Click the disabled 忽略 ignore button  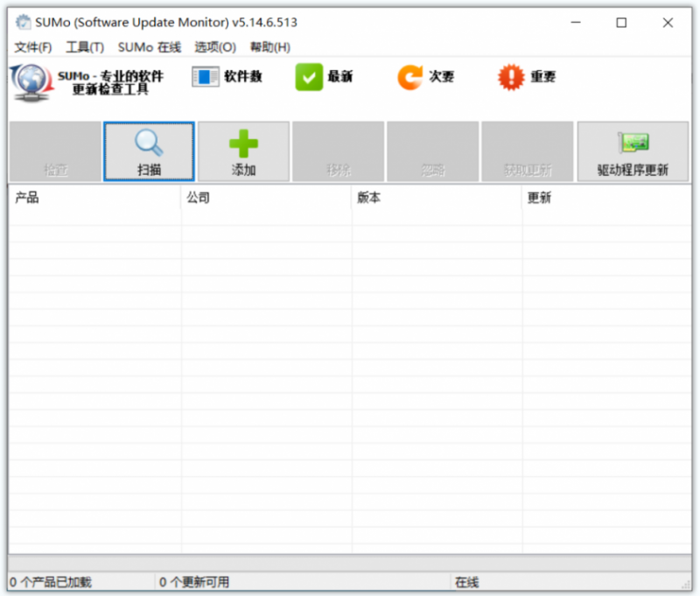click(433, 151)
